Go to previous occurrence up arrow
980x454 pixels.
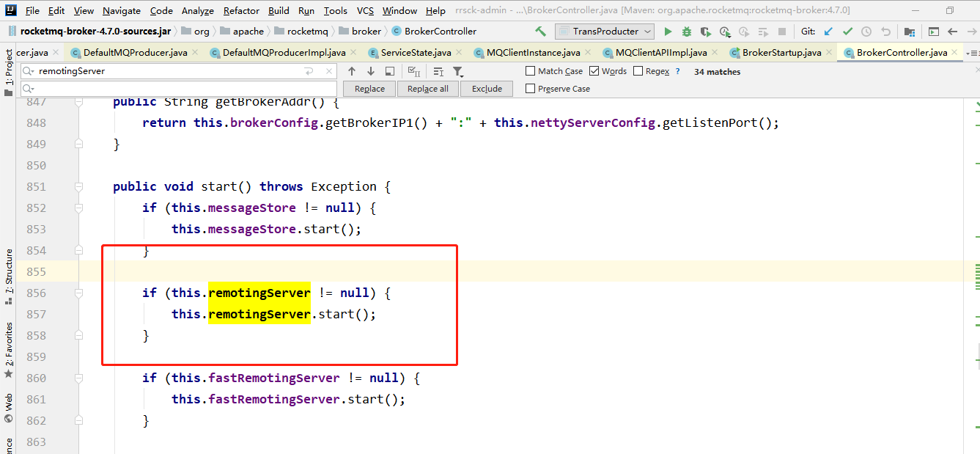352,71
